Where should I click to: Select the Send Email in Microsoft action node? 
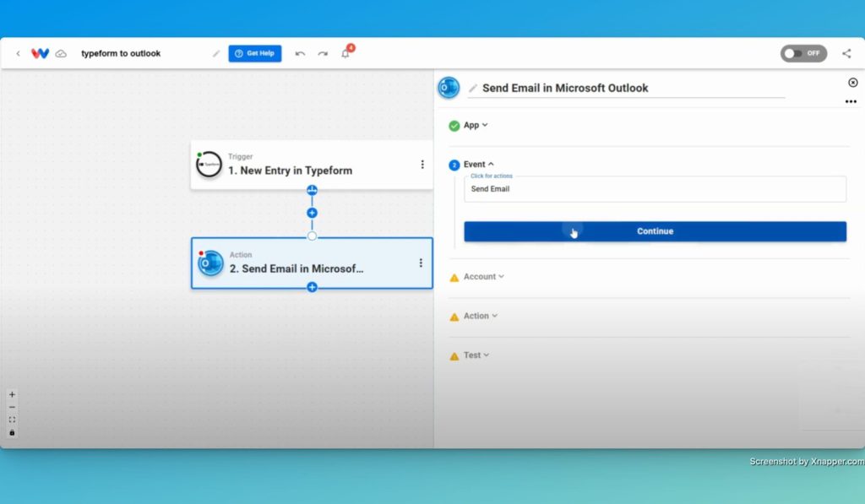(x=311, y=263)
